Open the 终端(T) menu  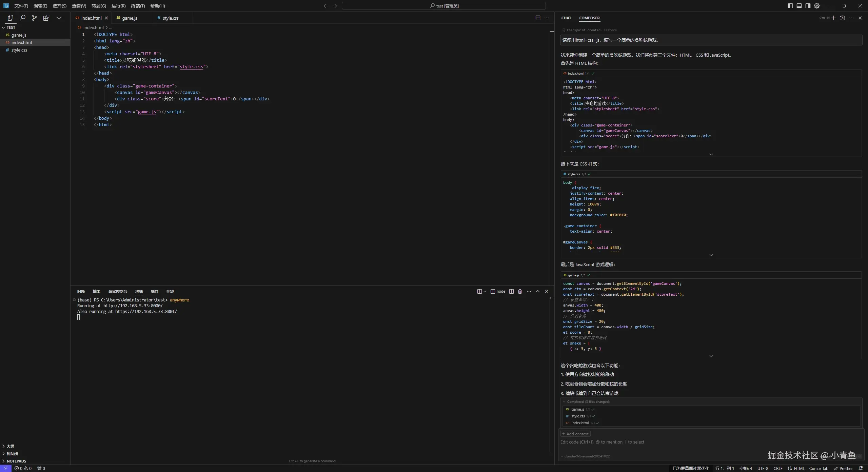(x=138, y=6)
